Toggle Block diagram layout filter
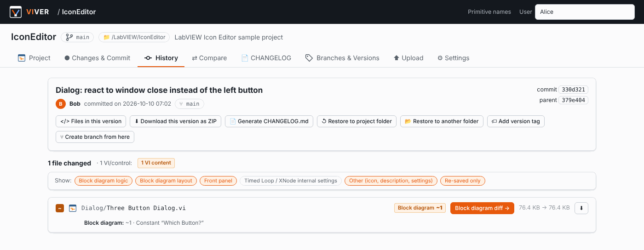The width and height of the screenshot is (644, 250). click(166, 181)
